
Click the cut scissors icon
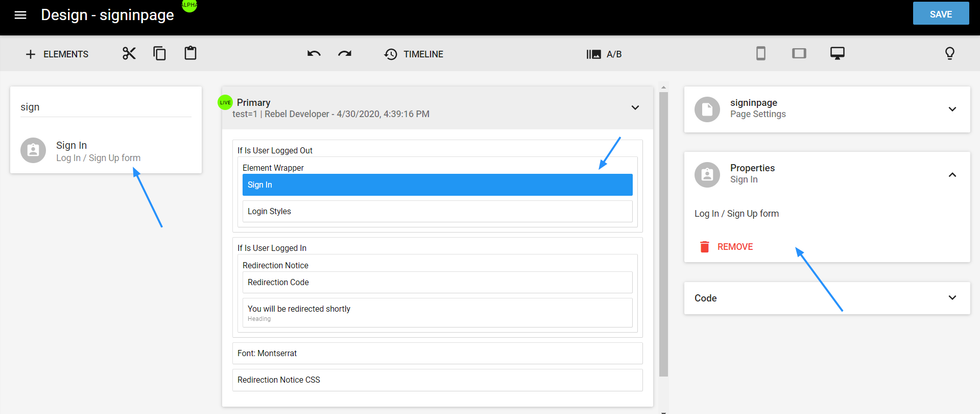[129, 54]
